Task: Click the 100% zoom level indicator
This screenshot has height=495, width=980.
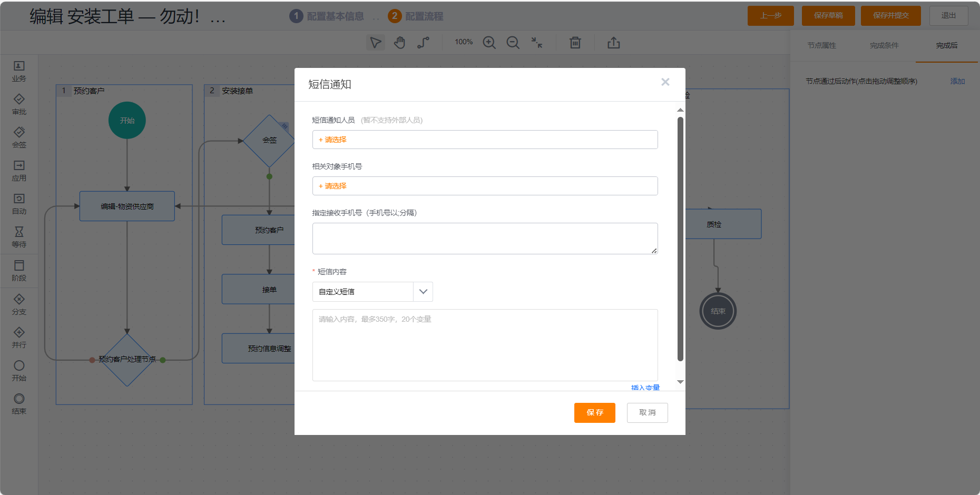Action: (x=464, y=42)
